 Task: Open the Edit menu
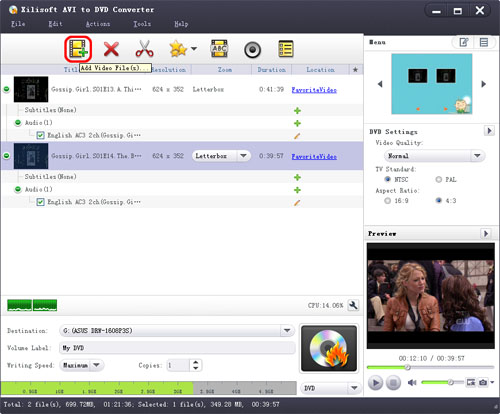tap(55, 24)
